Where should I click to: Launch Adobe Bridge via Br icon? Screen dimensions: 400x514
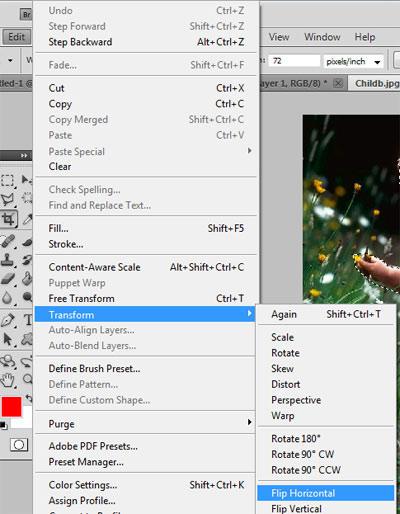(26, 14)
